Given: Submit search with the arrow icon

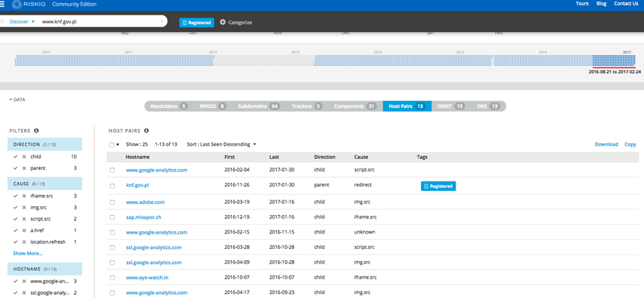Looking at the screenshot, I should tap(162, 22).
